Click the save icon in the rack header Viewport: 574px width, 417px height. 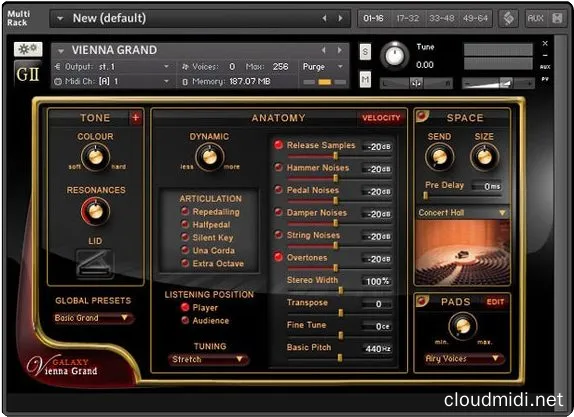pos(557,18)
